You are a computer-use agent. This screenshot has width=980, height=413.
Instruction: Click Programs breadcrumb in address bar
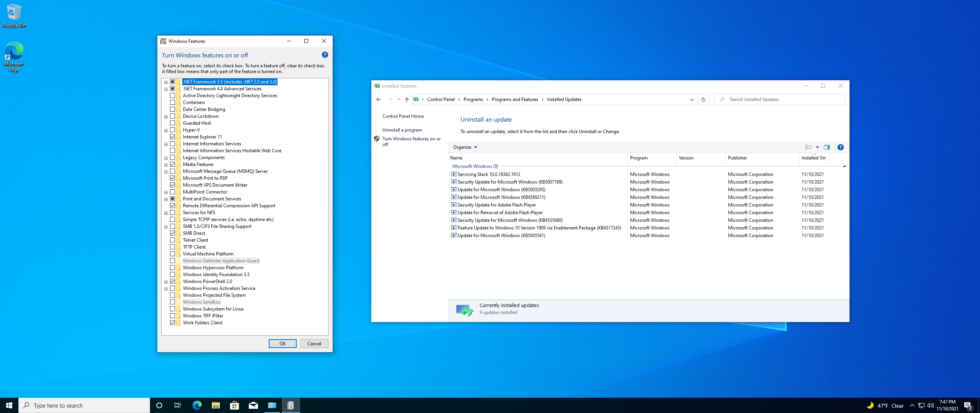click(473, 99)
